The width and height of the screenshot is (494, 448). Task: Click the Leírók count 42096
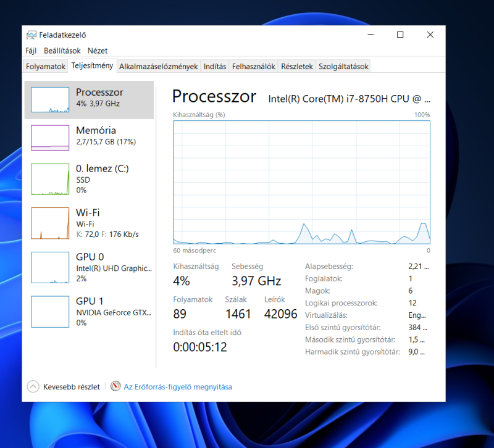click(281, 314)
